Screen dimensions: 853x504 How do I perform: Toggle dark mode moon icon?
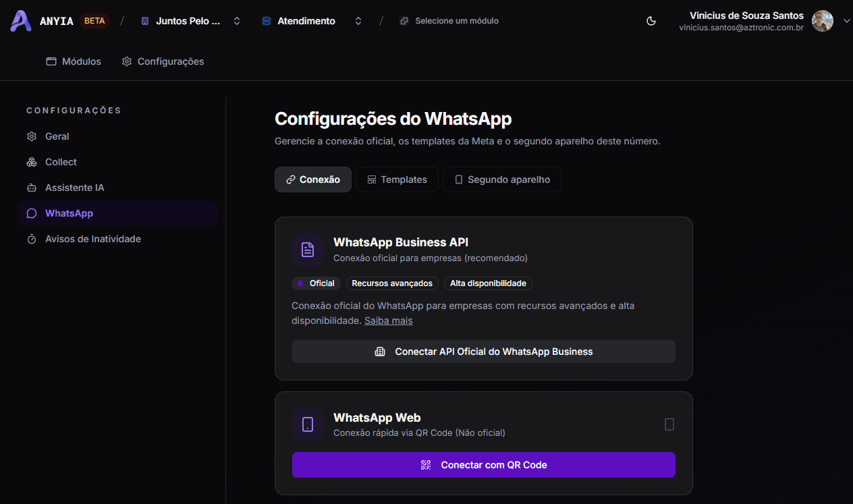[x=651, y=21]
